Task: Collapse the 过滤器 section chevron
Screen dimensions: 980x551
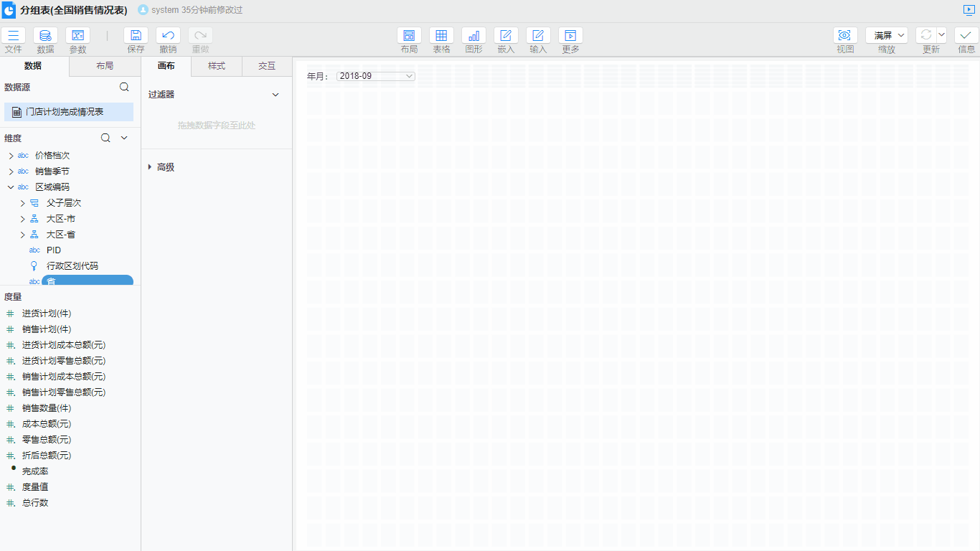Action: 275,95
